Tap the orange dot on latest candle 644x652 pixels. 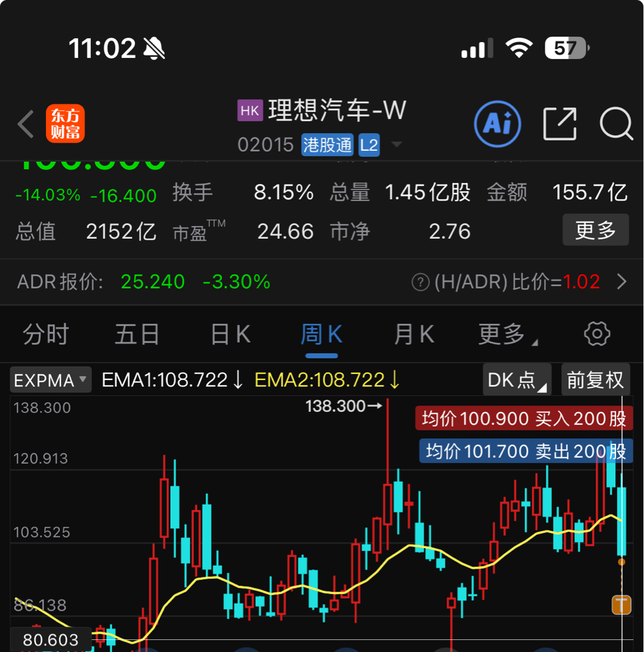[x=621, y=562]
